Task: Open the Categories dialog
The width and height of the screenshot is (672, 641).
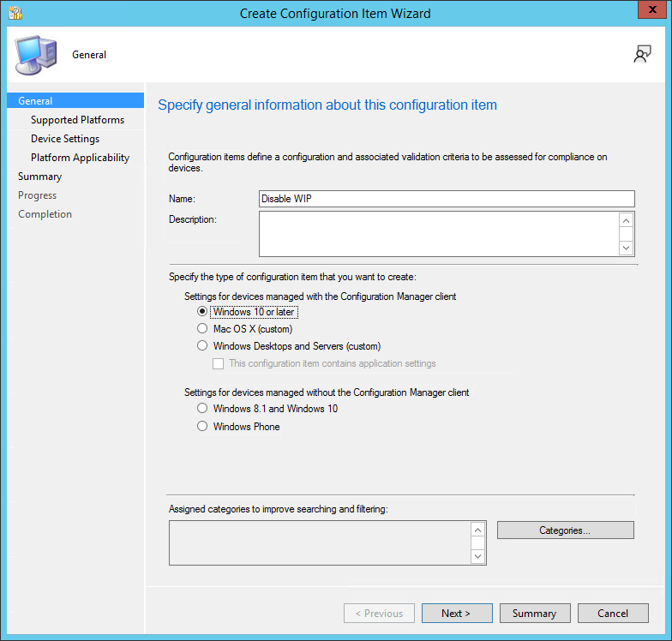Action: (x=565, y=530)
